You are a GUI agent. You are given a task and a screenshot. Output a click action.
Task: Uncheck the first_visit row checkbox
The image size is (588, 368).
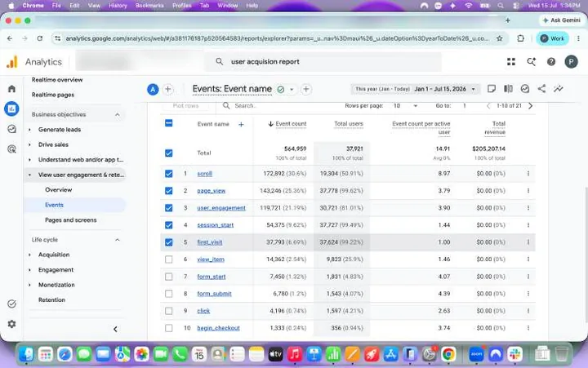coord(169,242)
